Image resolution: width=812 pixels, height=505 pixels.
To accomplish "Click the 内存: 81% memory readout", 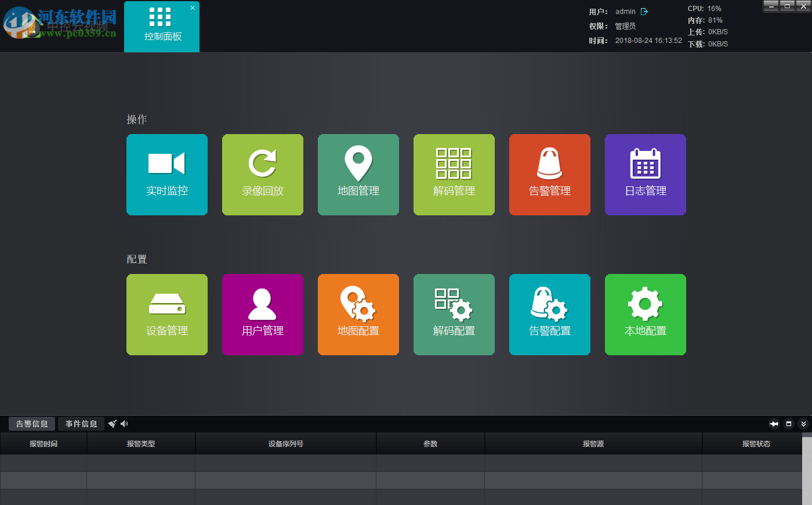I will [705, 20].
